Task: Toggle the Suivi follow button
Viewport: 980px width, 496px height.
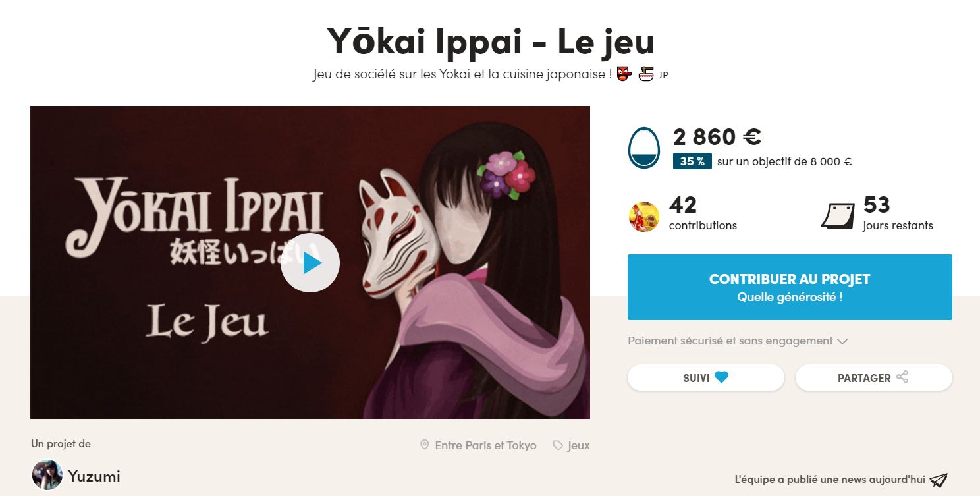Action: click(706, 377)
